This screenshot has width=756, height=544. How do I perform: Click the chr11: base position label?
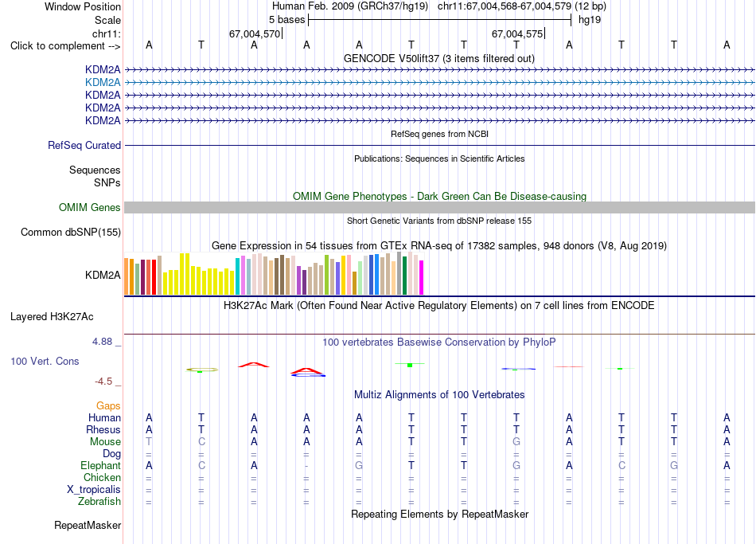tap(106, 33)
